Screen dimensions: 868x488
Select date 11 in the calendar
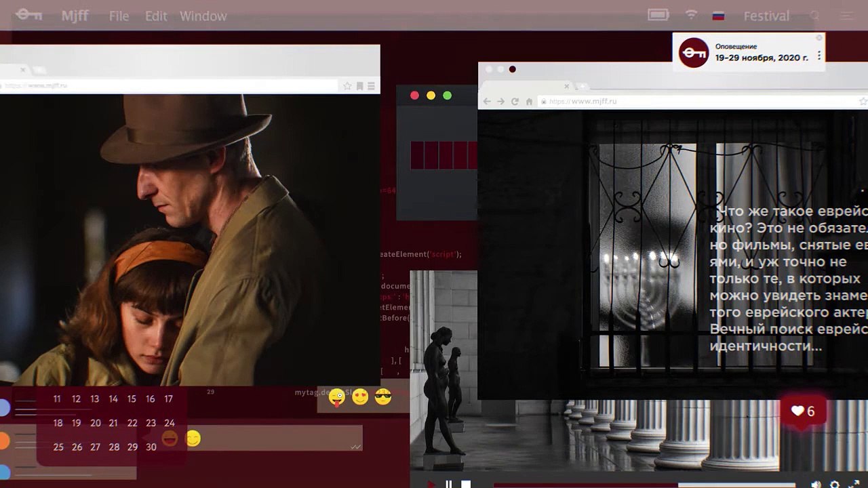57,399
